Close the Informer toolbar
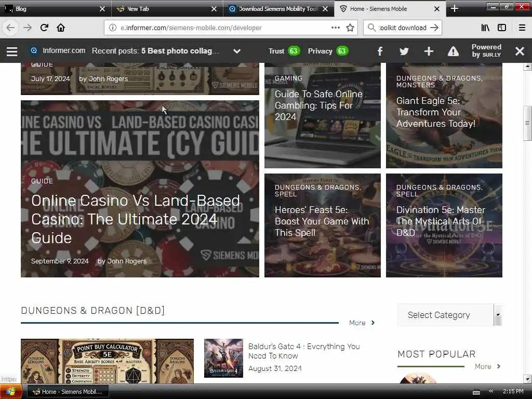 [x=520, y=51]
